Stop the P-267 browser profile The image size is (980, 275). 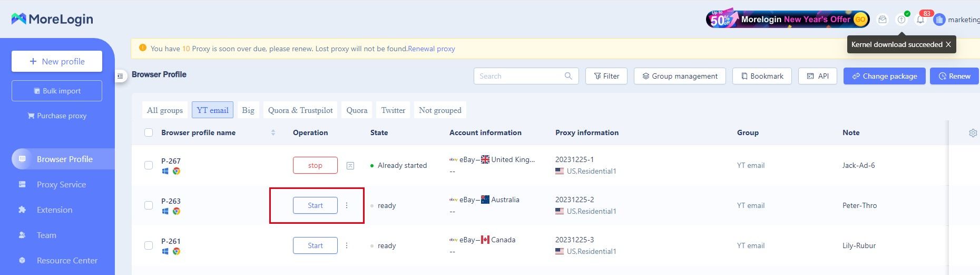315,165
